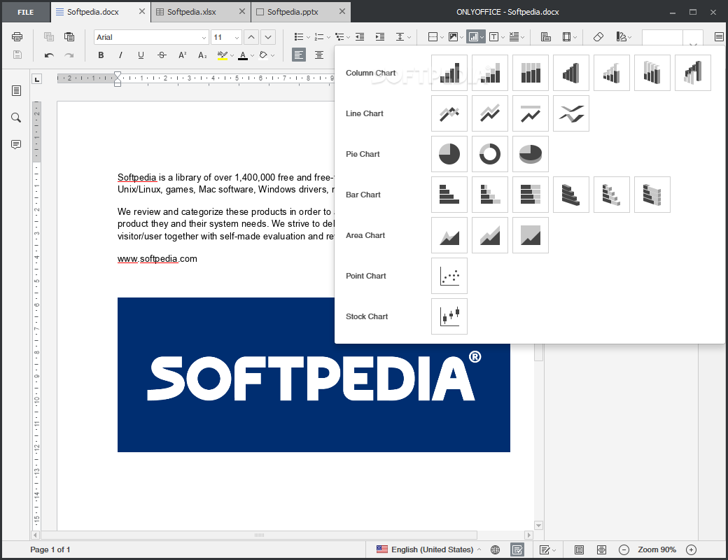Apply the black font color
This screenshot has height=560, width=728.
pos(243,55)
